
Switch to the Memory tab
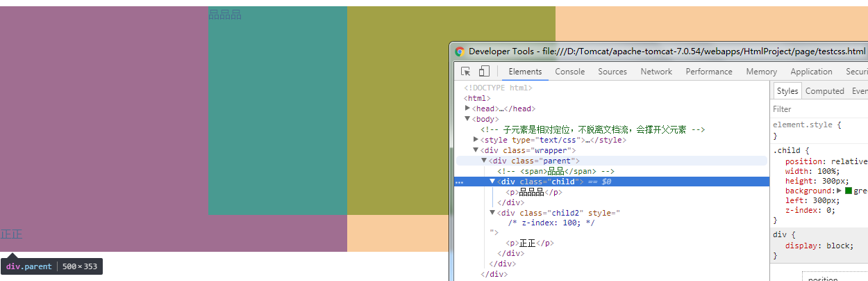[x=761, y=72]
